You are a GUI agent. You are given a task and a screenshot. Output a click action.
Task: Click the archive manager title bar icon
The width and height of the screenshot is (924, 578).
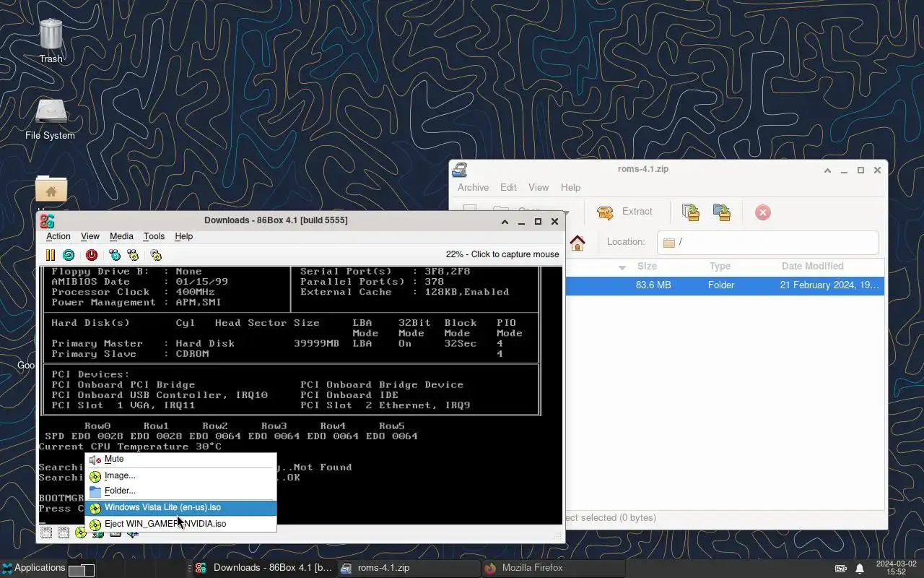pos(459,170)
